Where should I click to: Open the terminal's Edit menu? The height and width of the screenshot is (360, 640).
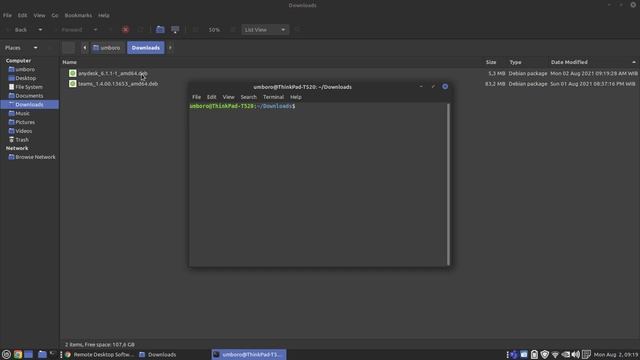211,97
